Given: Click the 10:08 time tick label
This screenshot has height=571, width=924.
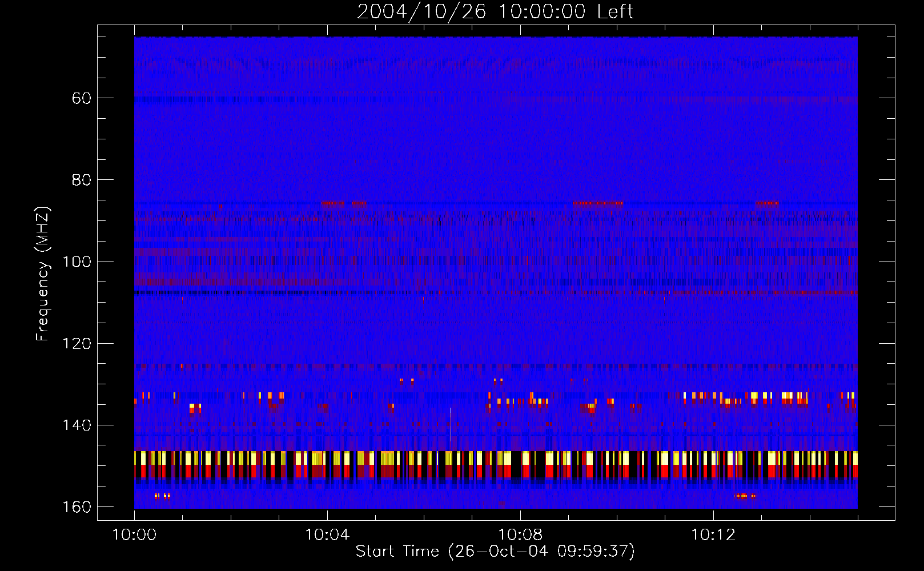Looking at the screenshot, I should coord(520,534).
